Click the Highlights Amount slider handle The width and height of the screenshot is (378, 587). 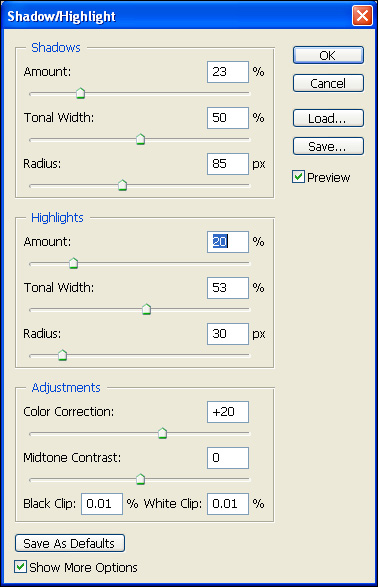click(73, 263)
